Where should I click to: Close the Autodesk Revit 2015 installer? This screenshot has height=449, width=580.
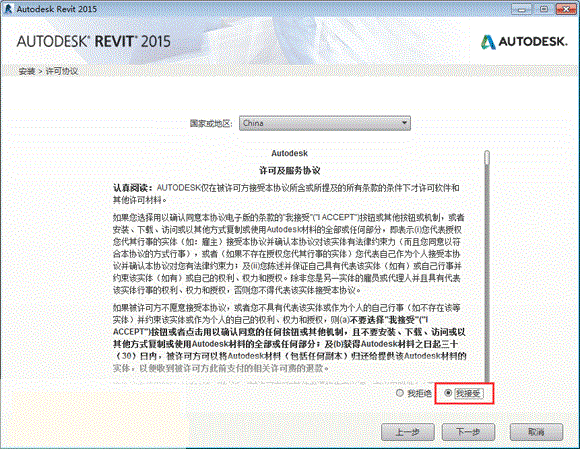coord(566,9)
